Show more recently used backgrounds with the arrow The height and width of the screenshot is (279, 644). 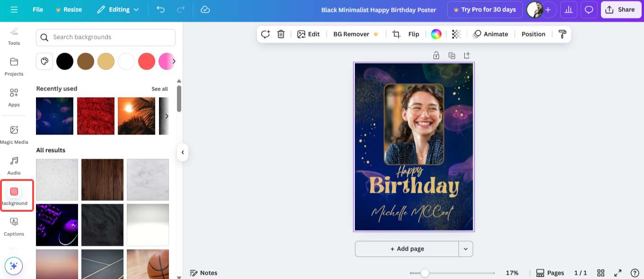coord(166,116)
